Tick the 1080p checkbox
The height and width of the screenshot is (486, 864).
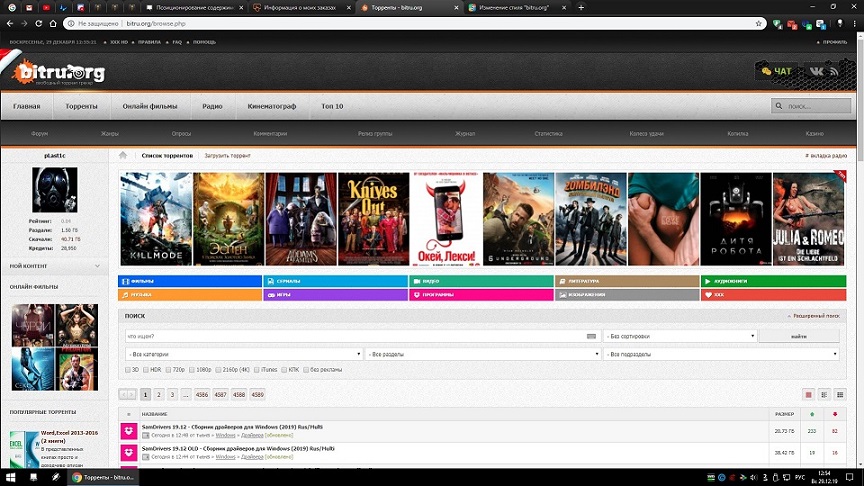(192, 370)
